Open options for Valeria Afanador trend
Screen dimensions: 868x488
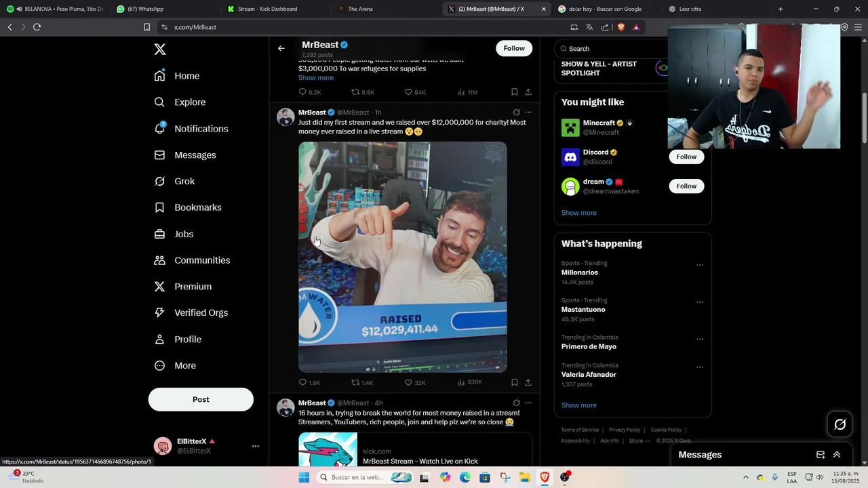pos(700,367)
